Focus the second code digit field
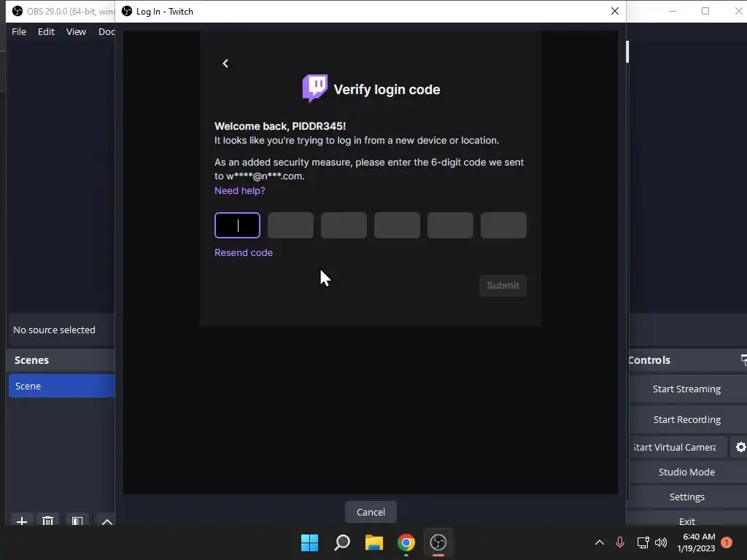The image size is (747, 560). [290, 225]
